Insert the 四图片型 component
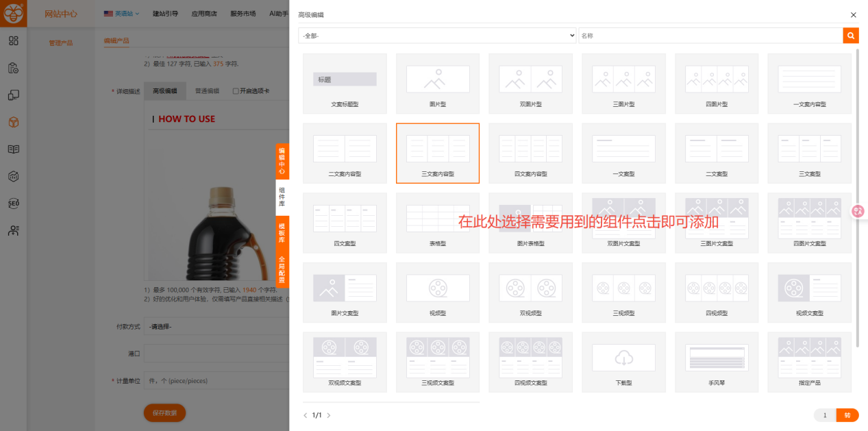 coord(717,84)
